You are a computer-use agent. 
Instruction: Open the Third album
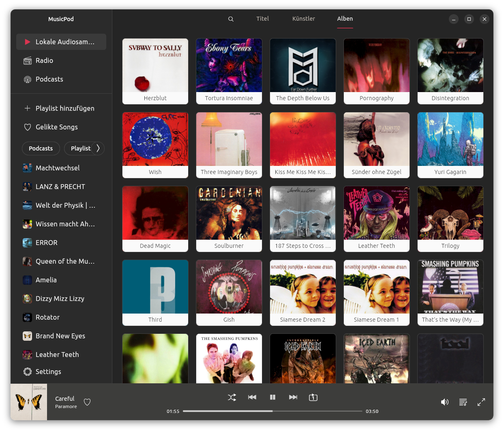[155, 293]
